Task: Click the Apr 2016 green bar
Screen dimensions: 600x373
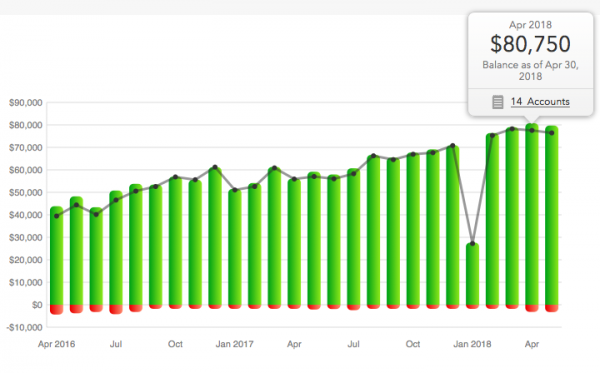Action: 57,256
